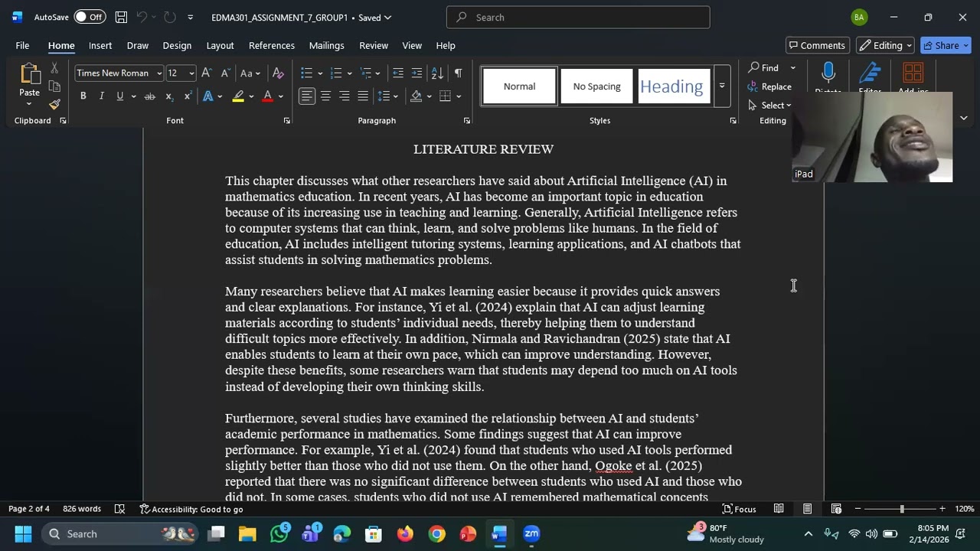Toggle Strikethrough formatting
Screen dimensions: 980x551
click(x=150, y=96)
